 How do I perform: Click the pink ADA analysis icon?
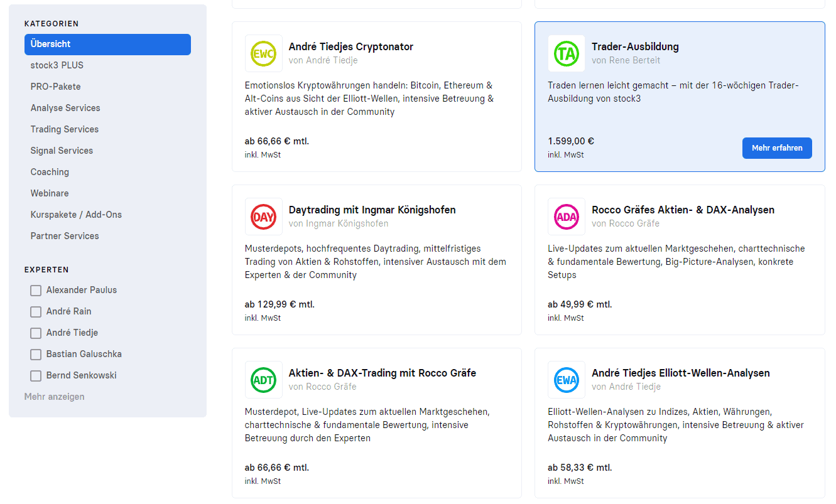566,217
